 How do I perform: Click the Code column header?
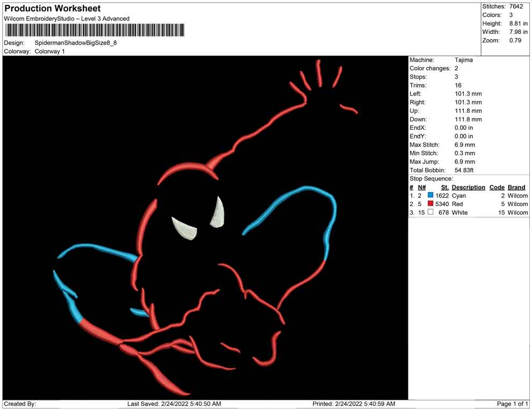coord(497,187)
